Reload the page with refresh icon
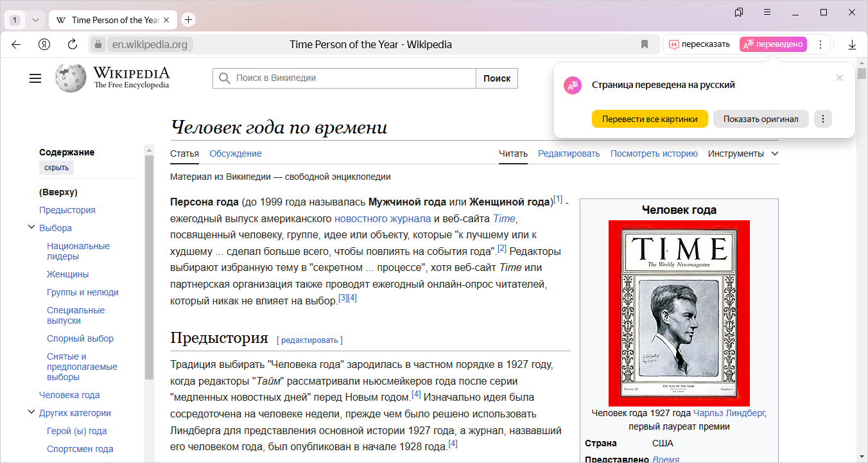 [x=73, y=44]
